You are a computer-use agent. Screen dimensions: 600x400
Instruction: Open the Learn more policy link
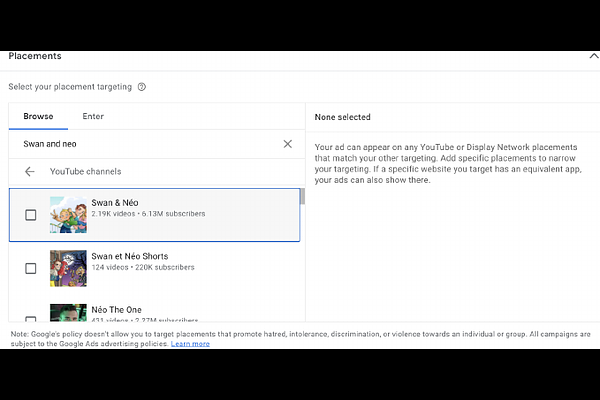coord(190,344)
